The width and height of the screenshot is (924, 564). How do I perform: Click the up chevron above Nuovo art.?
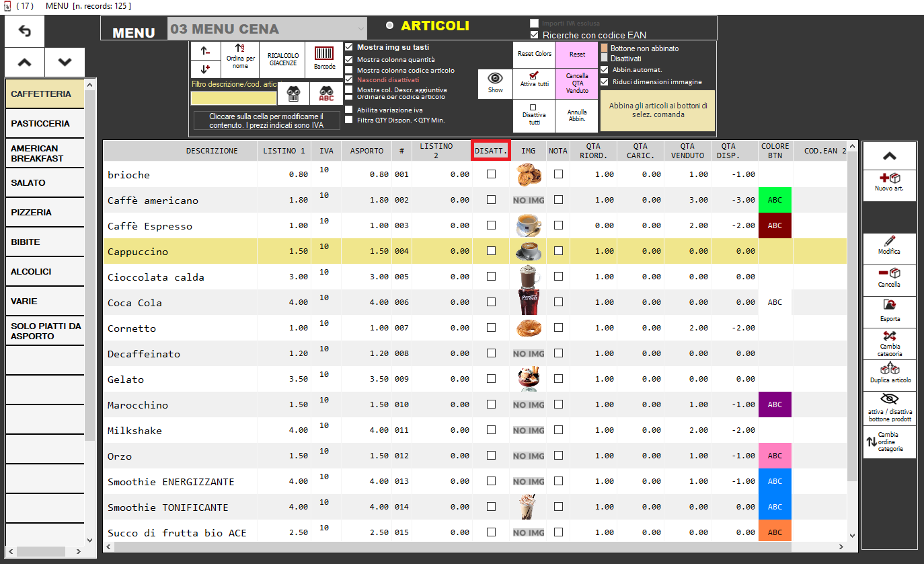click(889, 156)
